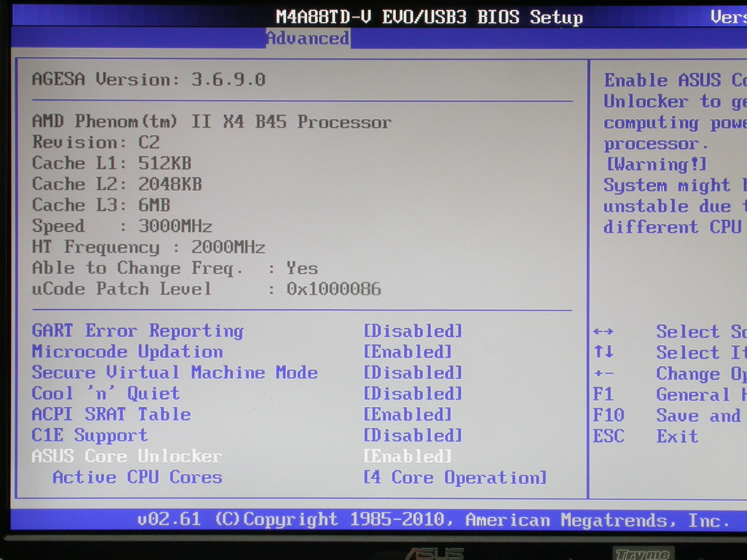Viewport: 747px width, 560px height.
Task: Click the ASUS logo on monitor bezel
Action: [x=434, y=554]
